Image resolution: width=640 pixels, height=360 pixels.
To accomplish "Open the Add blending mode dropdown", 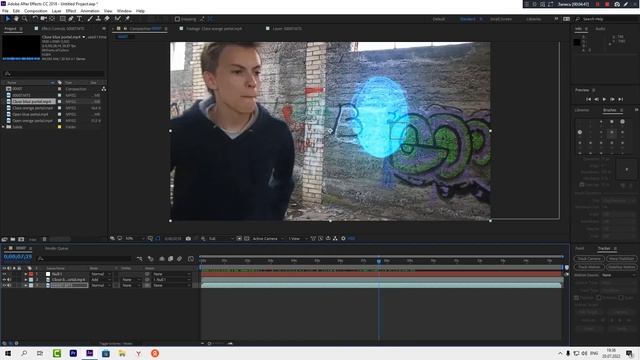I will click(x=100, y=280).
